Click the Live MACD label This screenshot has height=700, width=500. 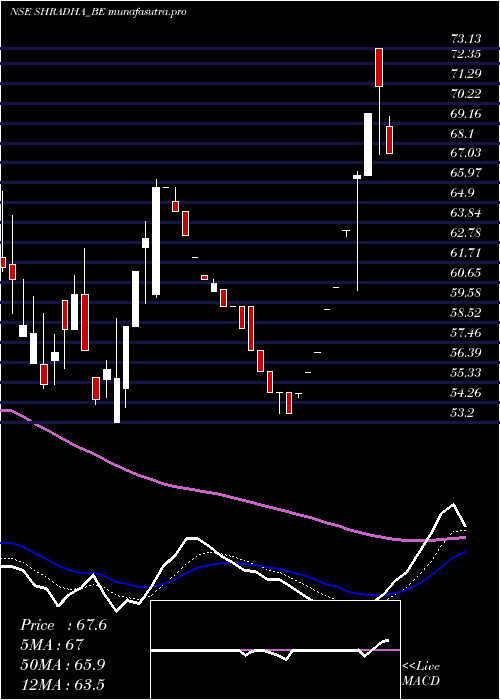pos(421,674)
